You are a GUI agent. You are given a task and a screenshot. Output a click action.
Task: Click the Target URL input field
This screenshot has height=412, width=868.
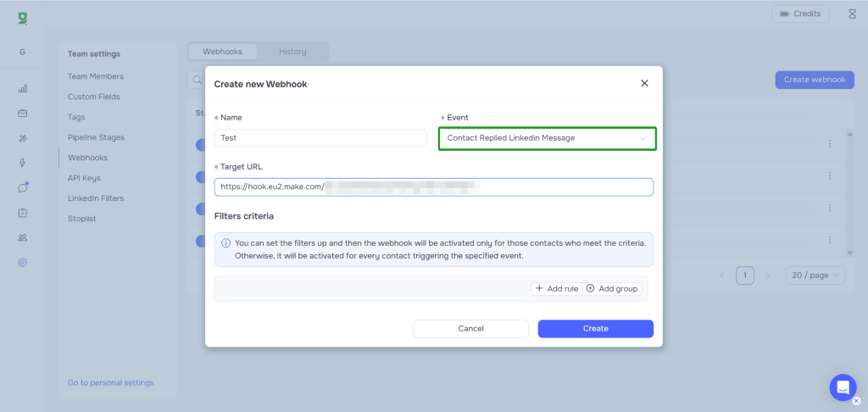coord(433,187)
